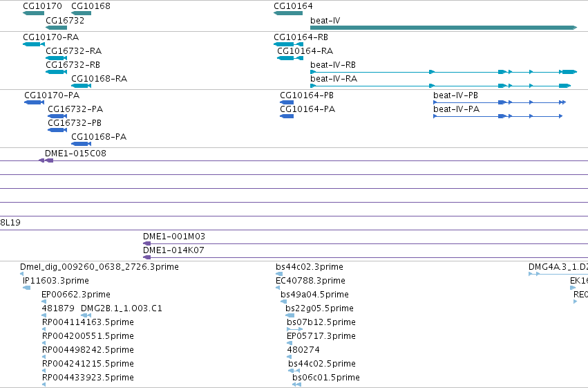Select the DME1-015C08 clone arrow
Screen dimensions: 588x388
point(46,160)
